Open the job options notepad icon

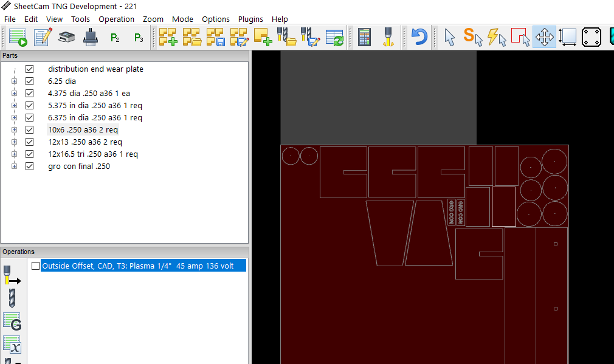tap(43, 38)
